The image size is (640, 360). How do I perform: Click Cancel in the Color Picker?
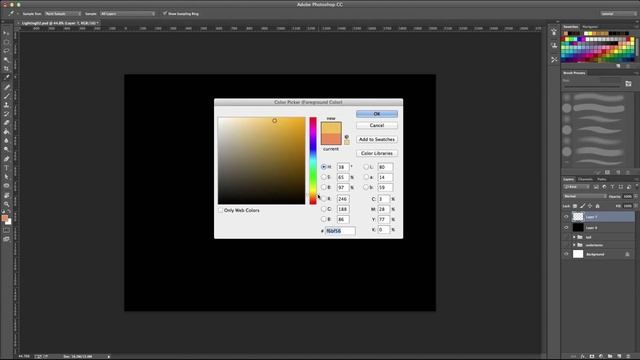tap(377, 125)
